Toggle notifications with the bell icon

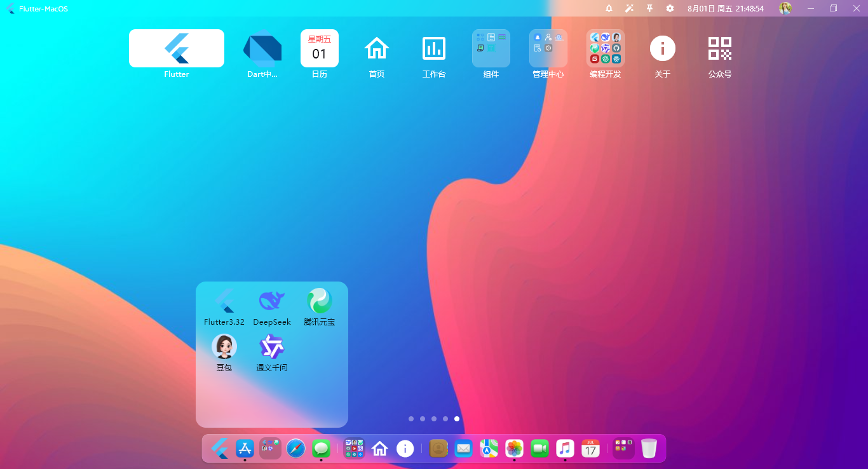point(608,8)
